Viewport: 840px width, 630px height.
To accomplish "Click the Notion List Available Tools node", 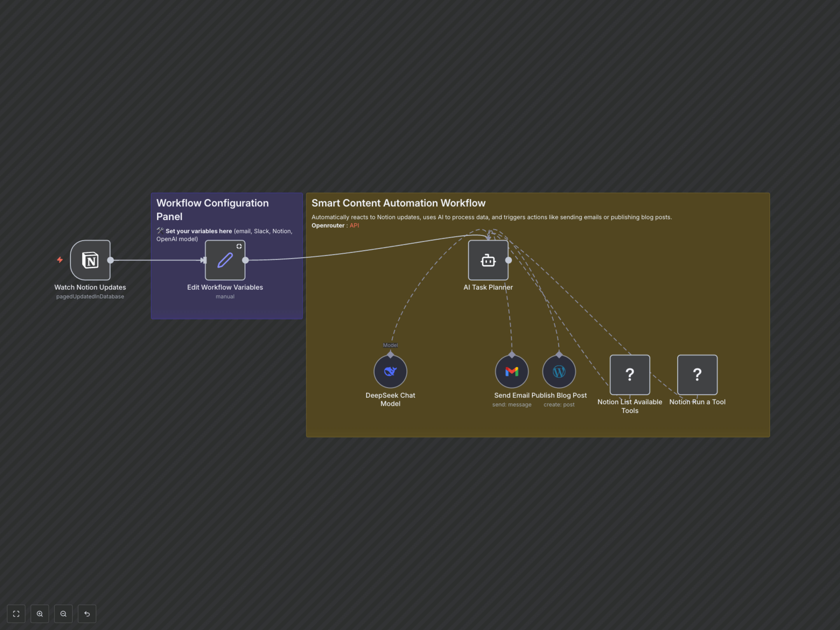I will tap(630, 375).
